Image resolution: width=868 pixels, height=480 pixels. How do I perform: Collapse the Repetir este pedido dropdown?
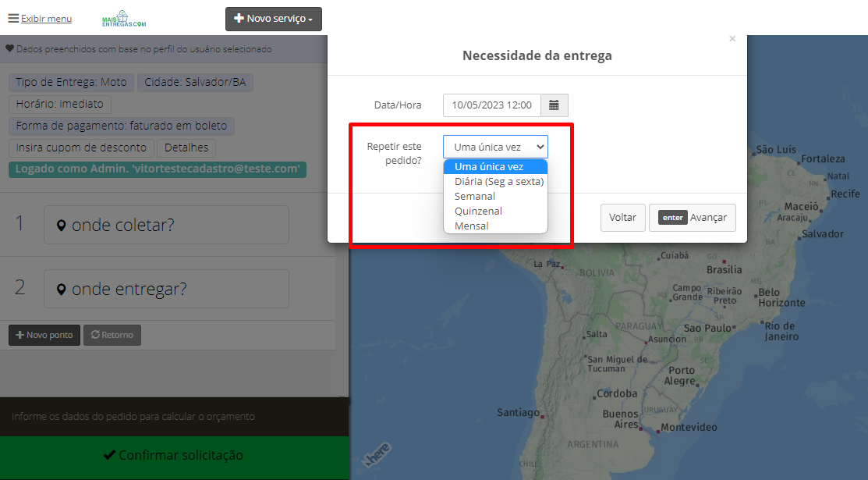point(495,147)
